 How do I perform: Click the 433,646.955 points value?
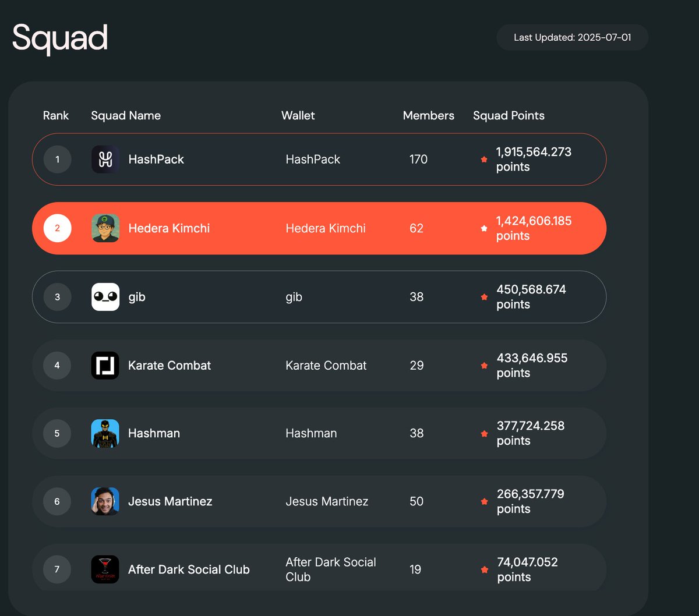click(532, 366)
